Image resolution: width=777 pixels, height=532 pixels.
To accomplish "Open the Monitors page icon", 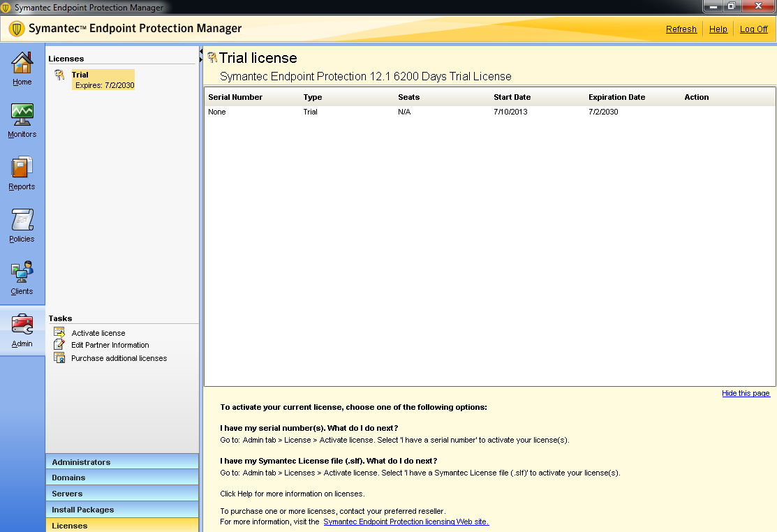I will click(x=22, y=115).
